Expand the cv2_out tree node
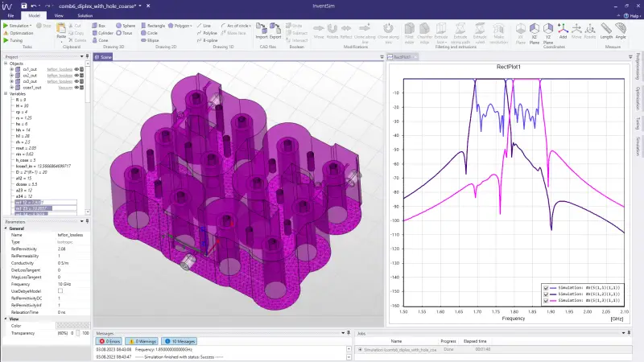Screen dimensions: 644x362 11,76
